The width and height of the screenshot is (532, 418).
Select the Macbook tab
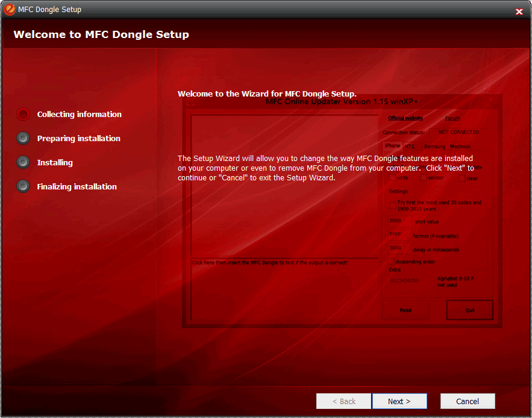tap(460, 147)
